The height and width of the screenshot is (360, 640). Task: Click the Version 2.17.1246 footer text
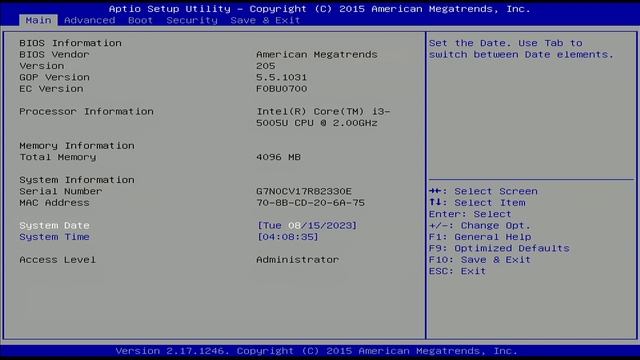click(x=317, y=351)
